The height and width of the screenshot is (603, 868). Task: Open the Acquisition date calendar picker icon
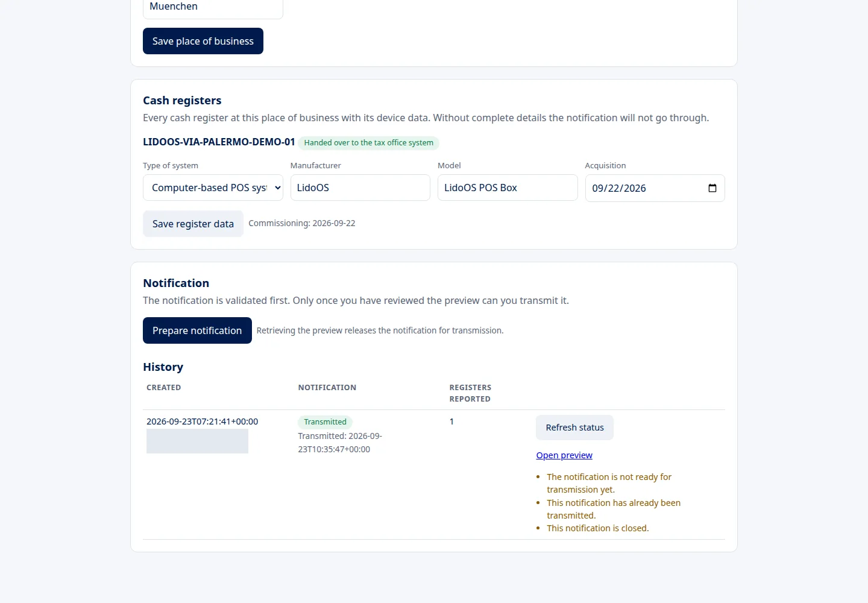[712, 188]
